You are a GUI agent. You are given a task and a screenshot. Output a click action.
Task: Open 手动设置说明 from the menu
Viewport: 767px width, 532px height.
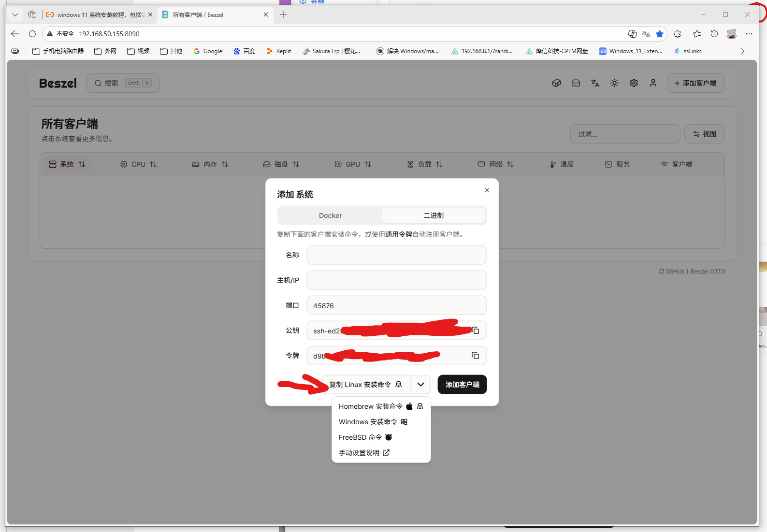(381, 453)
